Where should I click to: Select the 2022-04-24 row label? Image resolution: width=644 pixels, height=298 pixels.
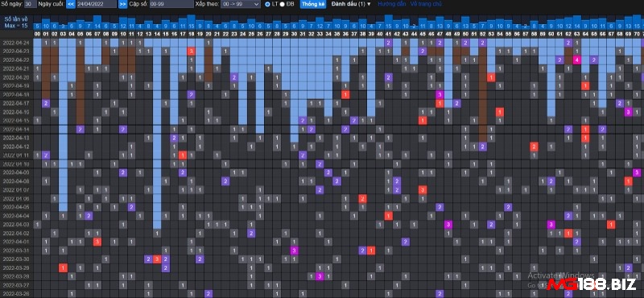pos(16,43)
